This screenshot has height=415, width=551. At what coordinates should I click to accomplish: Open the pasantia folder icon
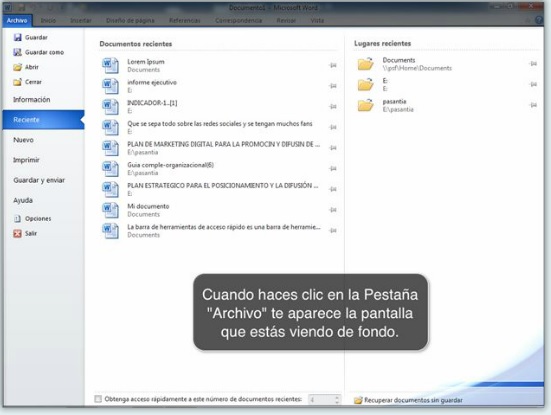365,105
